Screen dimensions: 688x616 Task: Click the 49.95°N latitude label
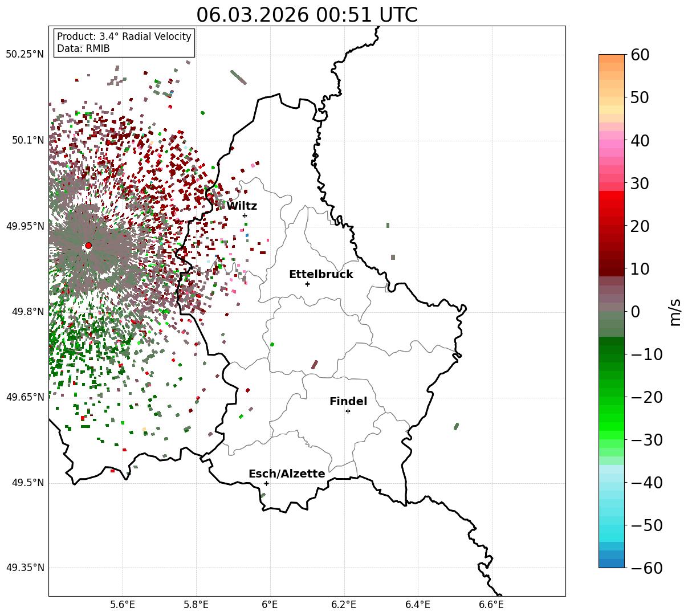pos(25,226)
